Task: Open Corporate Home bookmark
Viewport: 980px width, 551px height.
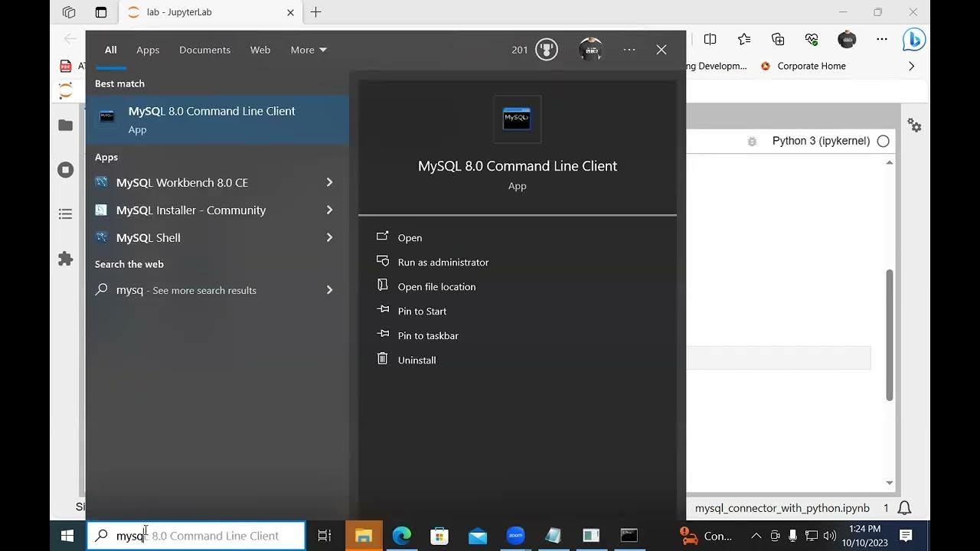Action: click(803, 66)
